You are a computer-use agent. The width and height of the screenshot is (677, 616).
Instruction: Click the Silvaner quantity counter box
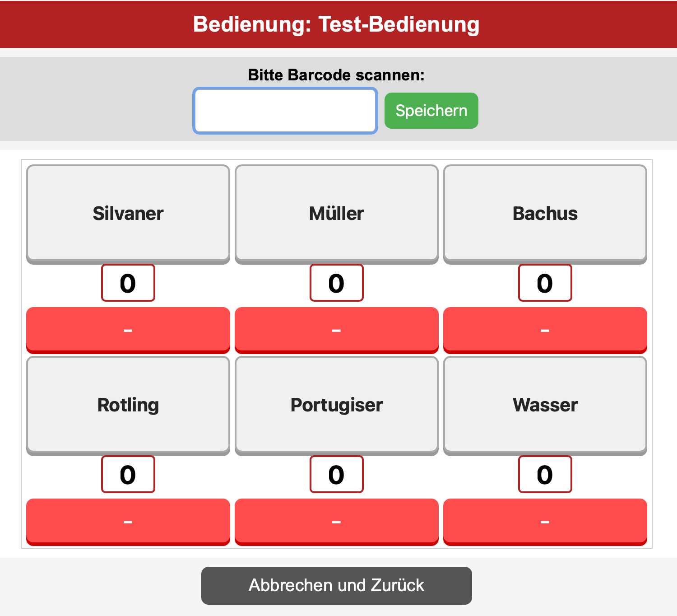(x=128, y=283)
